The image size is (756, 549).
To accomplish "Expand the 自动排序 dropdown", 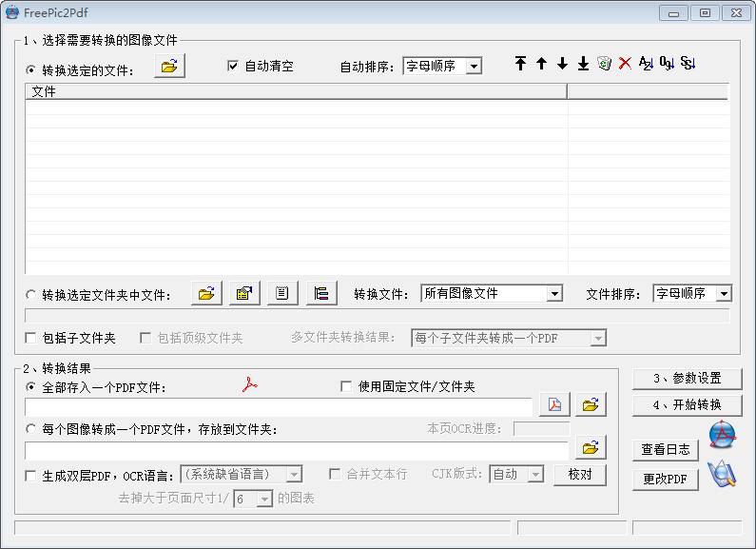I will pyautogui.click(x=474, y=67).
